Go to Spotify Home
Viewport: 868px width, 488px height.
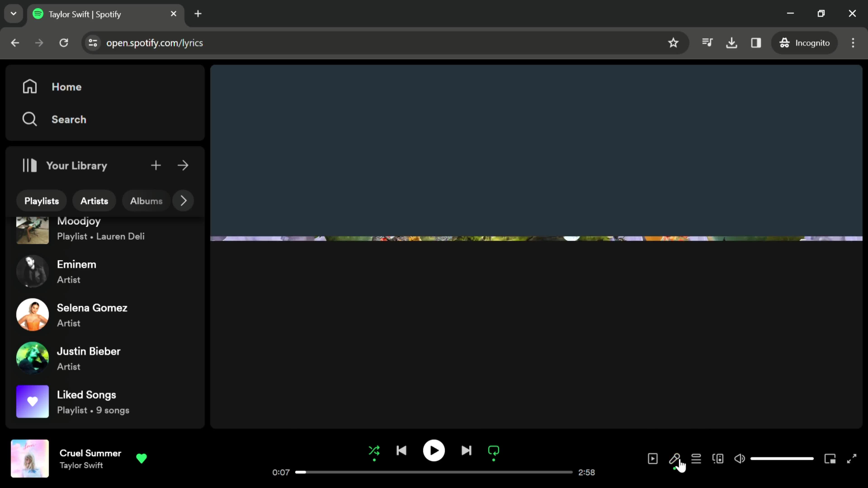pos(52,87)
